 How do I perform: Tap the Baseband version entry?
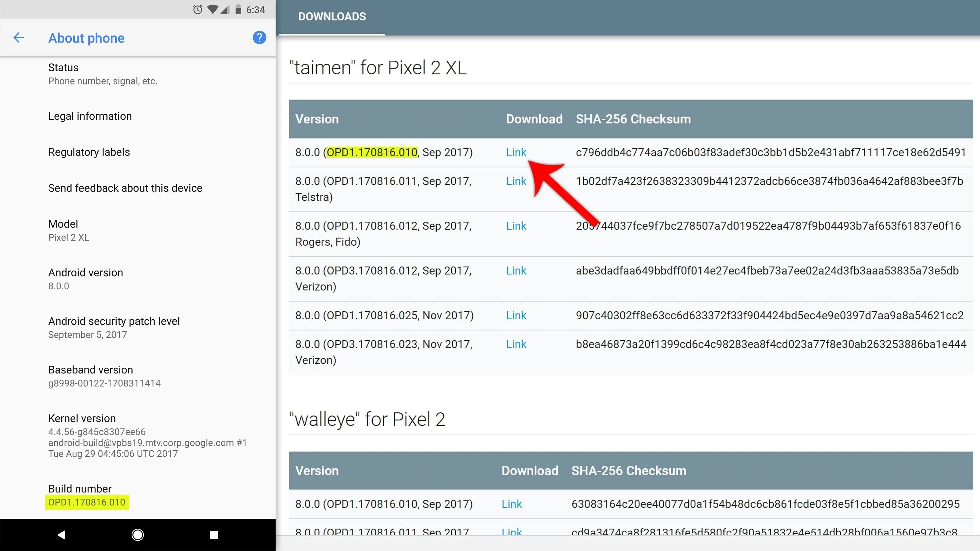pos(138,377)
